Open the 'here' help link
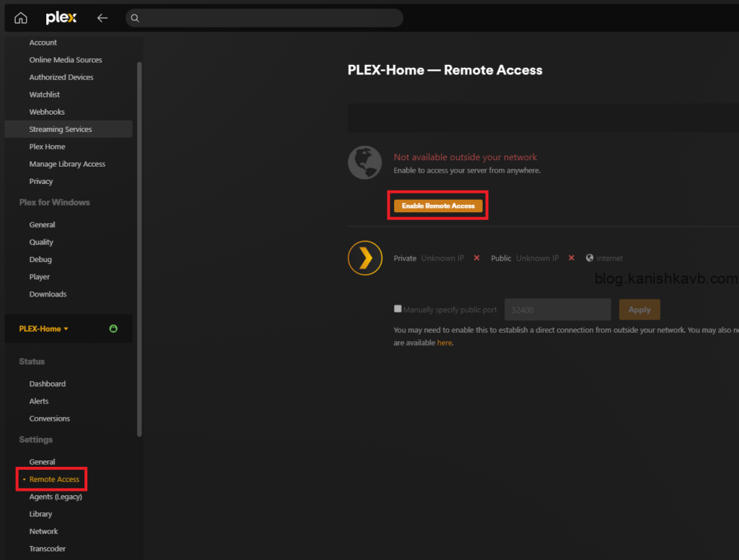 [445, 343]
